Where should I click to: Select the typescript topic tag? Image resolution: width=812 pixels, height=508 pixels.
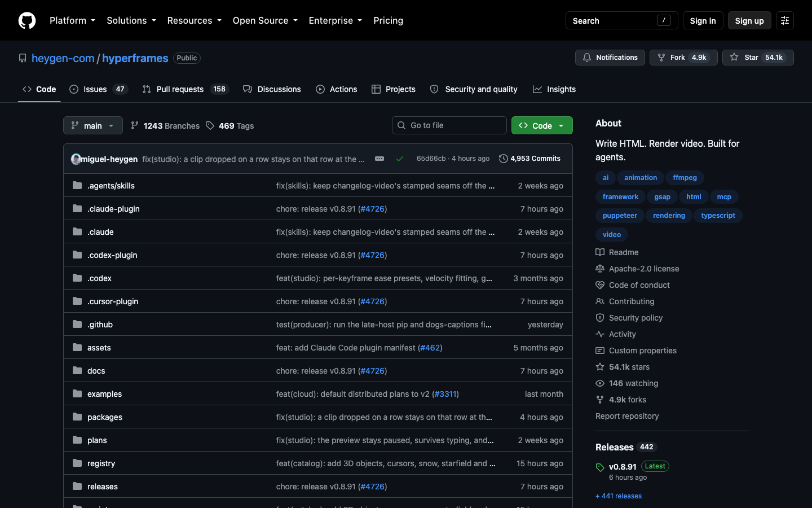(718, 216)
